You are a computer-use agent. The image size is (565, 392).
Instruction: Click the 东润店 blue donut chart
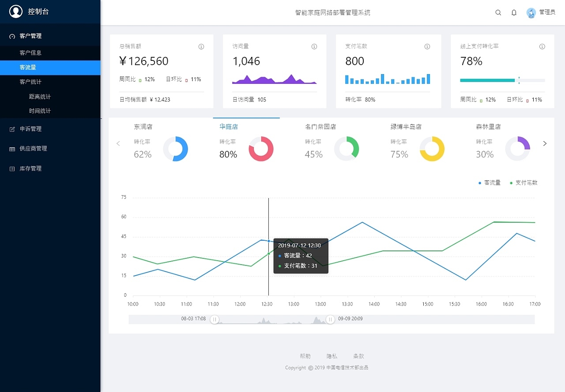point(176,149)
